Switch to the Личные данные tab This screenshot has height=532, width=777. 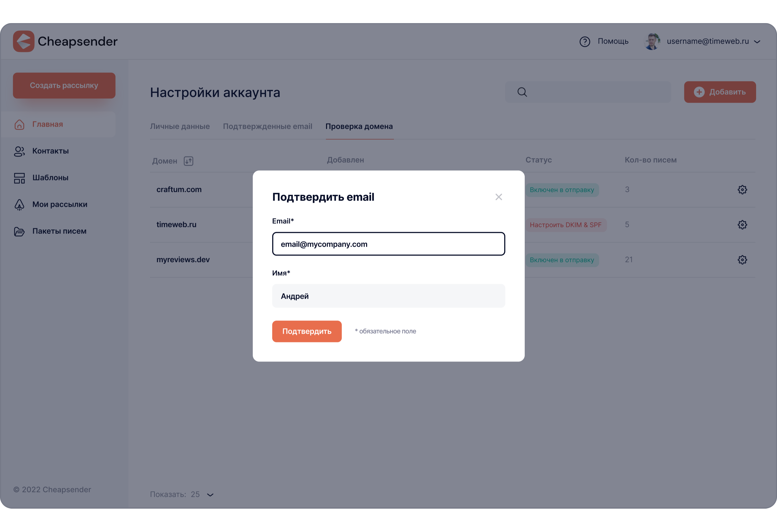180,126
